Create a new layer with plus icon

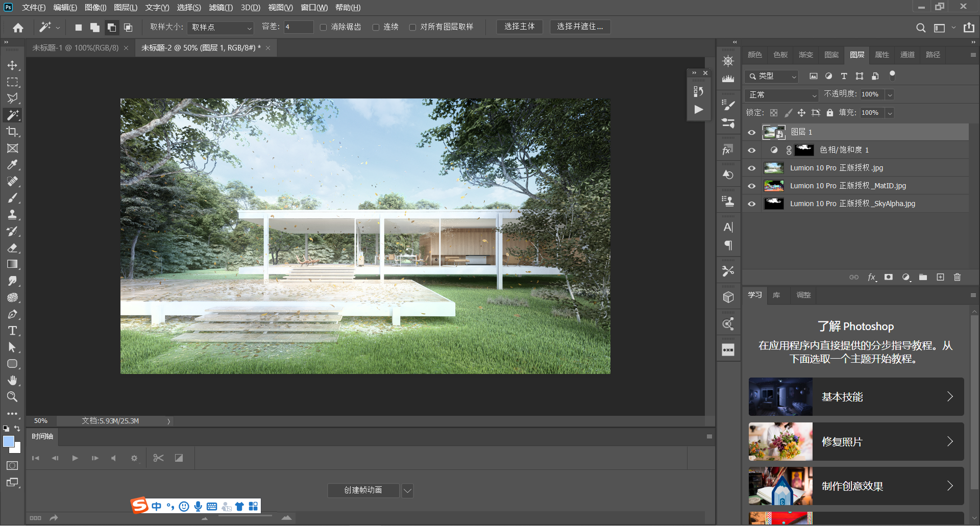pos(940,277)
